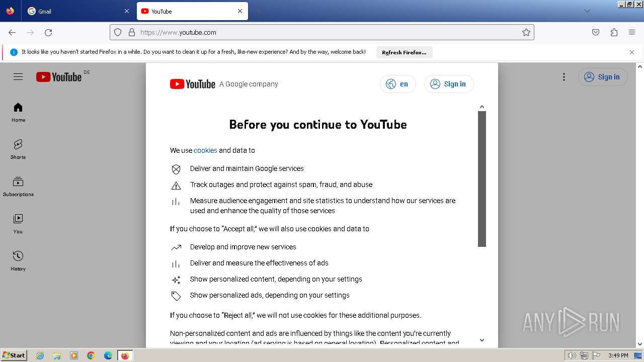Open Action Center flag icon
Image resolution: width=644 pixels, height=362 pixels.
click(596, 355)
